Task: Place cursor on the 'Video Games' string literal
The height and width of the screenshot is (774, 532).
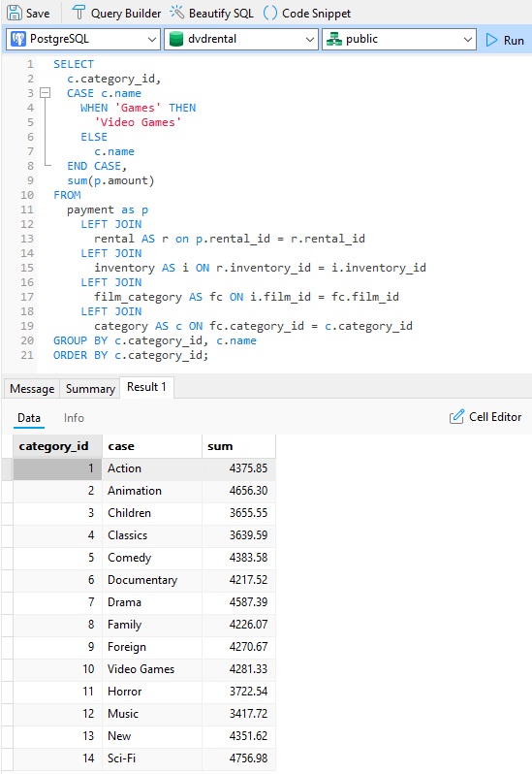Action: [138, 122]
